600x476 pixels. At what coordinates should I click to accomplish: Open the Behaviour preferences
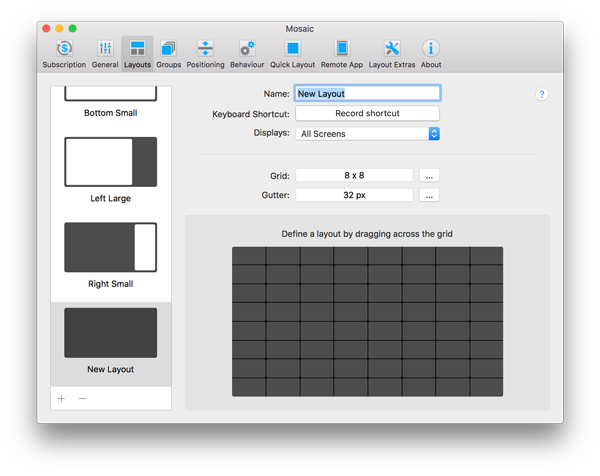pyautogui.click(x=247, y=52)
